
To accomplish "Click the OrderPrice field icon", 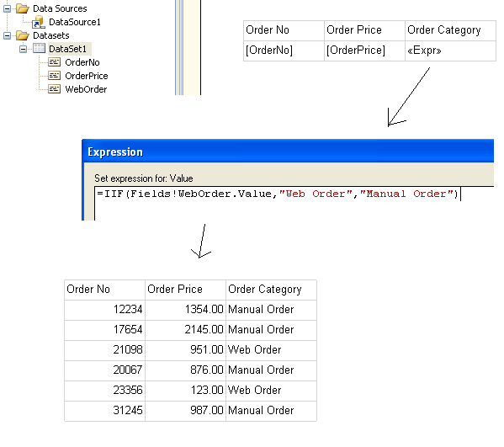I will [55, 76].
